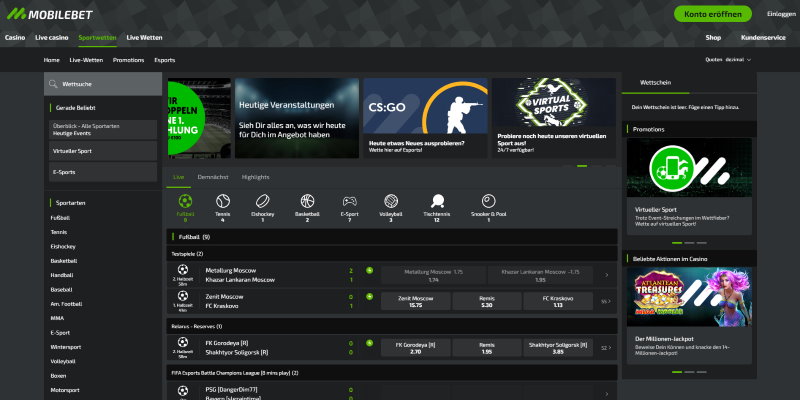Bet on Remis 5.30 in Zenit match

click(x=487, y=301)
